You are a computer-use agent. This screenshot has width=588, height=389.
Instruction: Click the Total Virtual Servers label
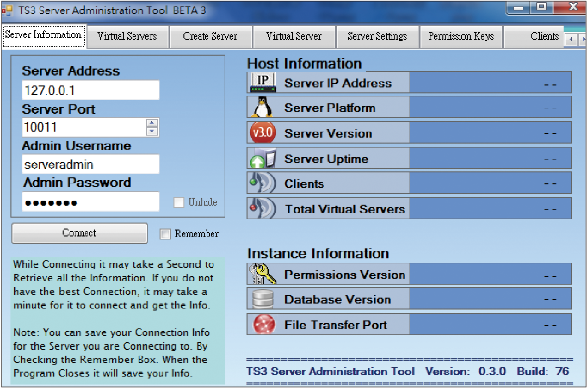pyautogui.click(x=345, y=209)
